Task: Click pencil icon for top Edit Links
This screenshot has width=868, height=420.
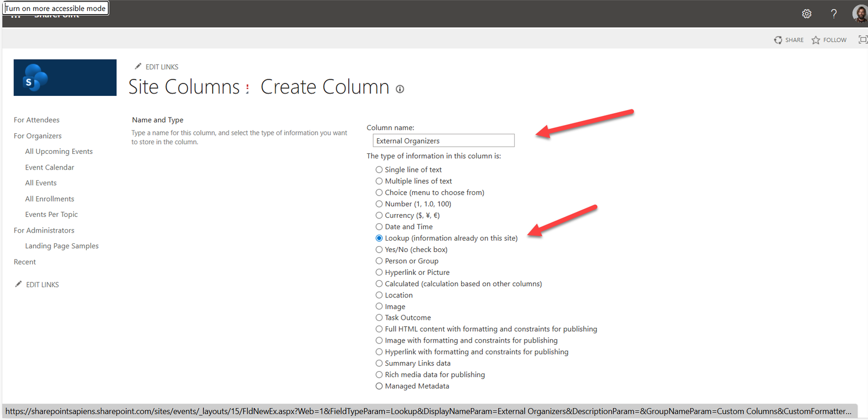Action: click(x=138, y=67)
